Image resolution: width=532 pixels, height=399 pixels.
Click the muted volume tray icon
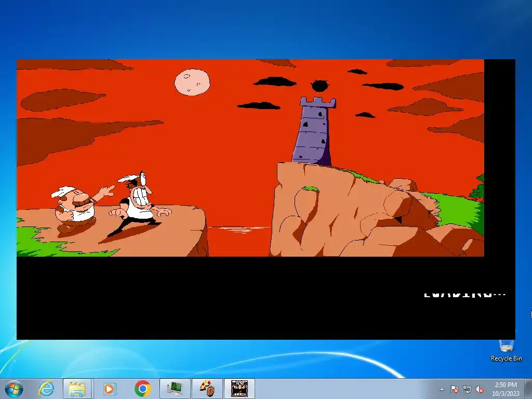[x=480, y=390]
